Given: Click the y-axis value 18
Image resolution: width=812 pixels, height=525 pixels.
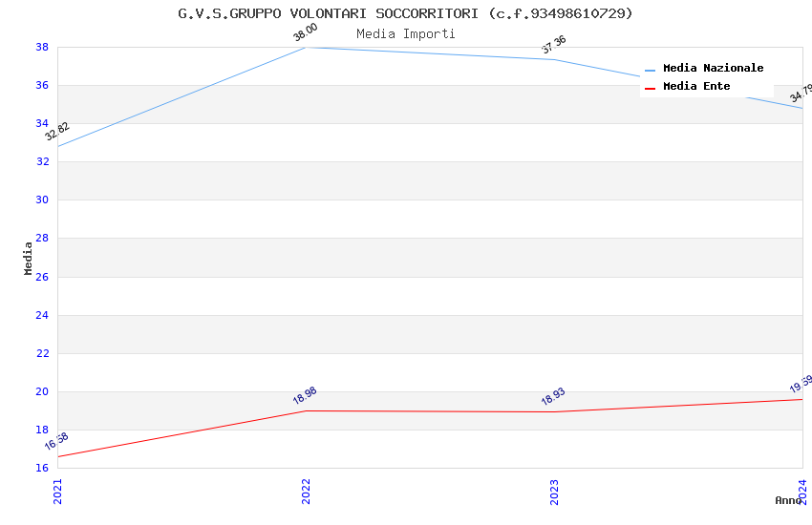Looking at the screenshot, I should coord(42,430).
